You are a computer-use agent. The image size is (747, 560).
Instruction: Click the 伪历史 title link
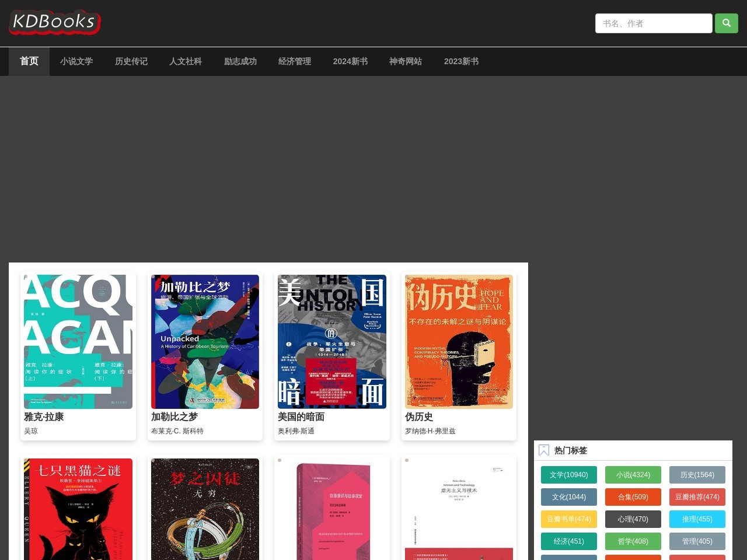[419, 416]
